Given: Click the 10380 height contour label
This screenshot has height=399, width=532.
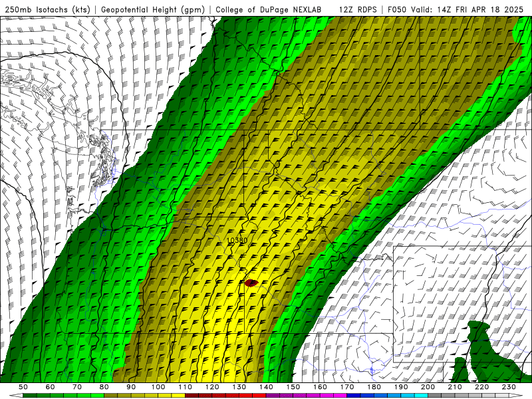Looking at the screenshot, I should [x=237, y=240].
